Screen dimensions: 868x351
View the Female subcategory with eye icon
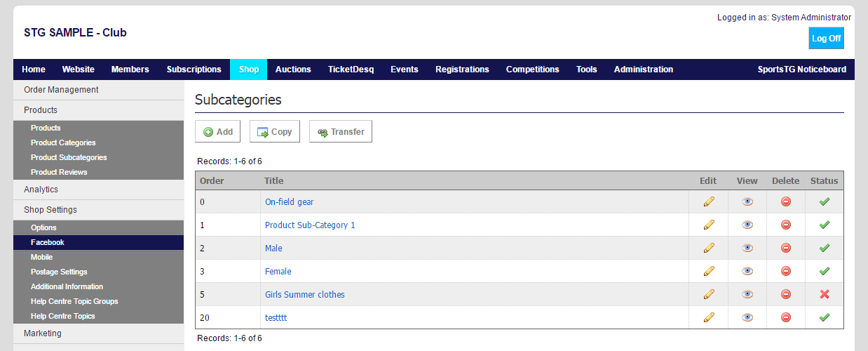pyautogui.click(x=747, y=271)
